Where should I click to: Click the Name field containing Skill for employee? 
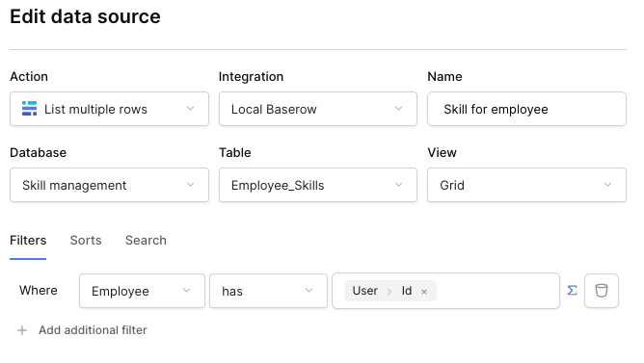pyautogui.click(x=526, y=109)
